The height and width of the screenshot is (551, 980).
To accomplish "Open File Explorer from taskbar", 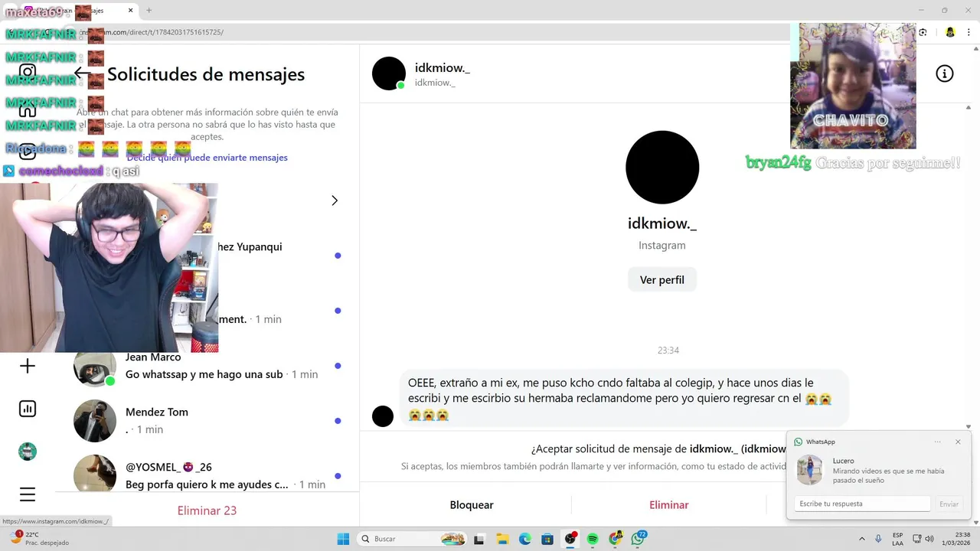I will [x=502, y=539].
